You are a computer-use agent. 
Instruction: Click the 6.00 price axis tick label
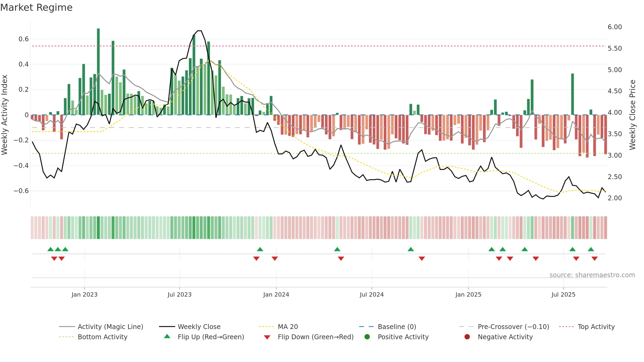click(x=615, y=27)
